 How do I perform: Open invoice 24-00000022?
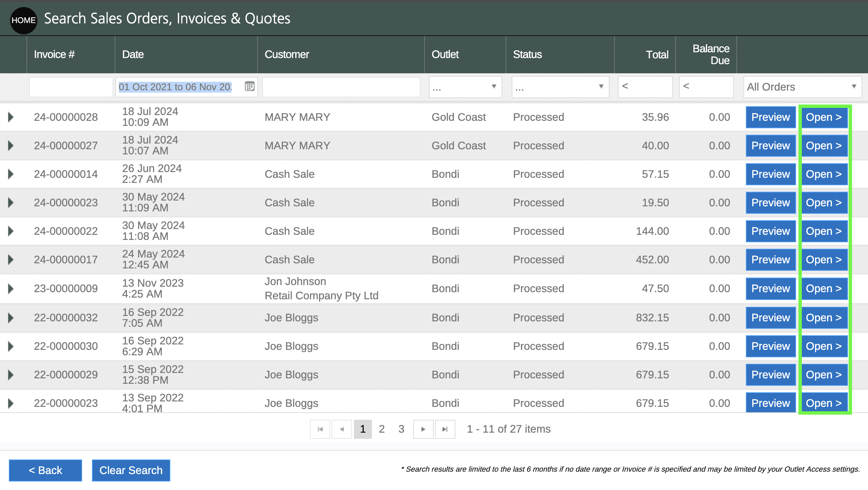824,231
